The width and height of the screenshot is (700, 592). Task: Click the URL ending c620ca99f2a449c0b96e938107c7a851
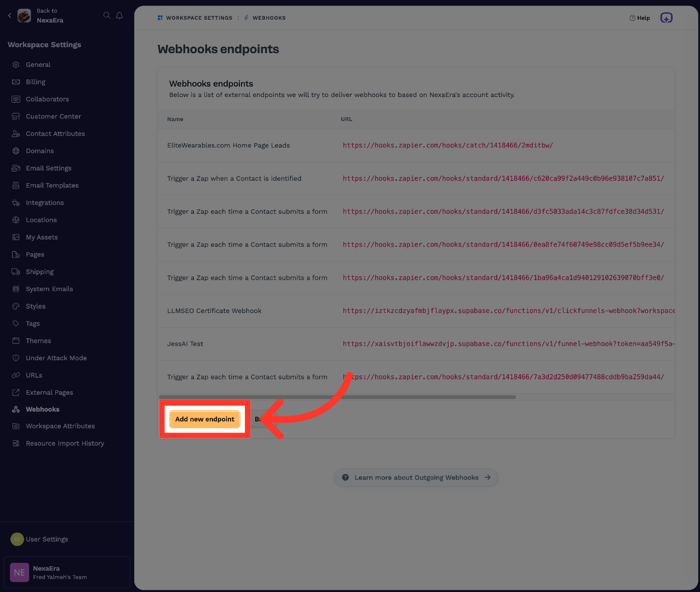coord(503,179)
